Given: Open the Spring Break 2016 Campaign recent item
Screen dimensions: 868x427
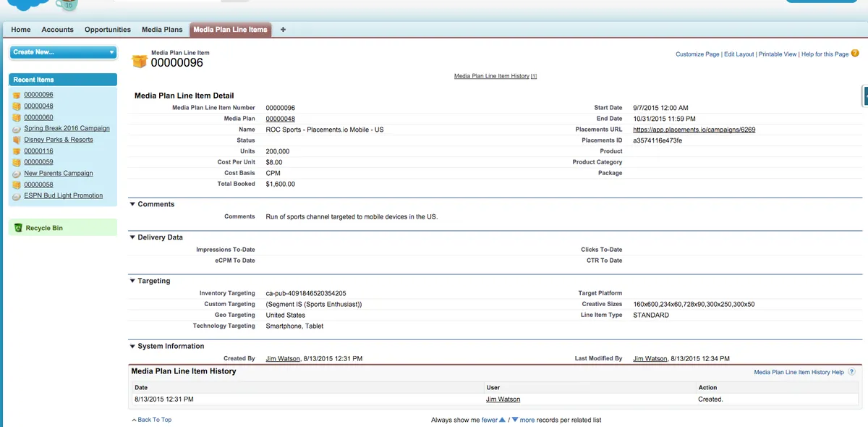Looking at the screenshot, I should (67, 129).
